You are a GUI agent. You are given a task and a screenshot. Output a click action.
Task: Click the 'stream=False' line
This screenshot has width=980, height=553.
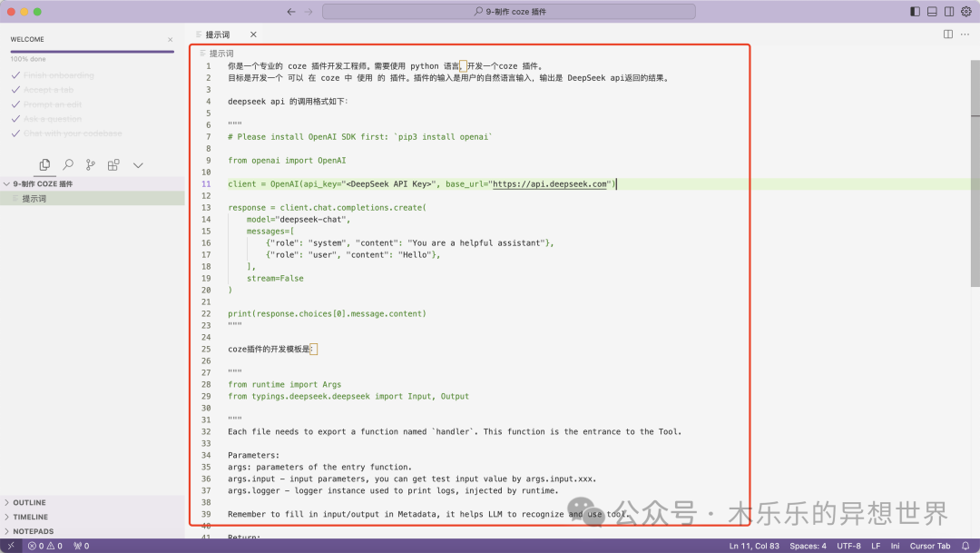pyautogui.click(x=275, y=279)
